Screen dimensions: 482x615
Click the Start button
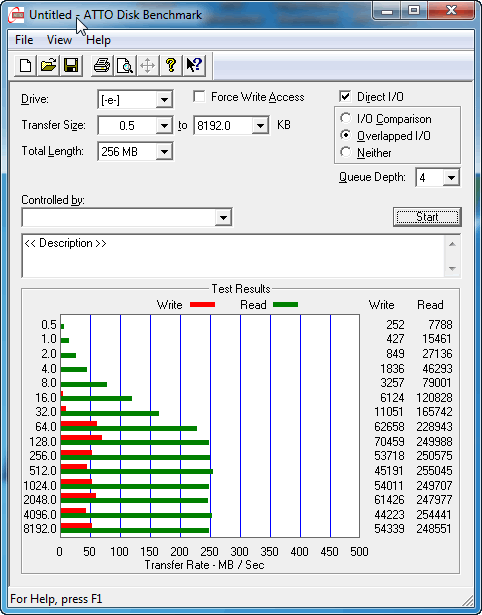coord(427,217)
